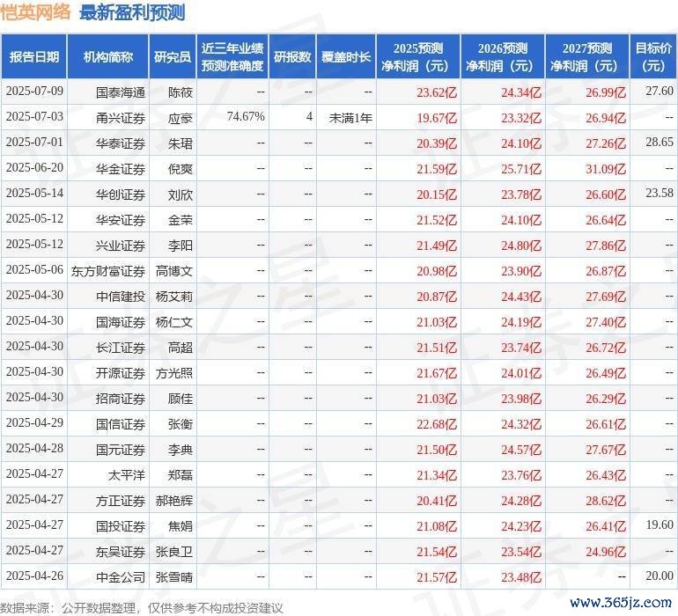The image size is (678, 616).
Task: Click the 研报数 column header
Action: point(292,56)
